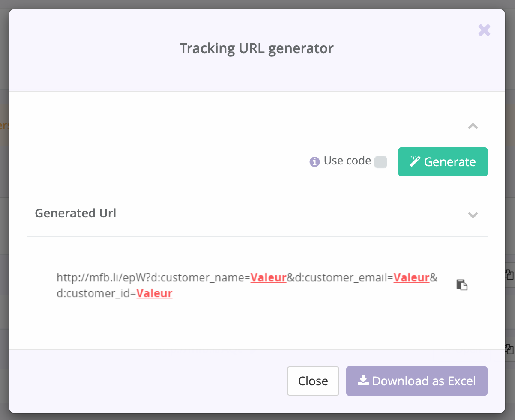Download the URLs as Excel
515x420 pixels.
click(416, 381)
